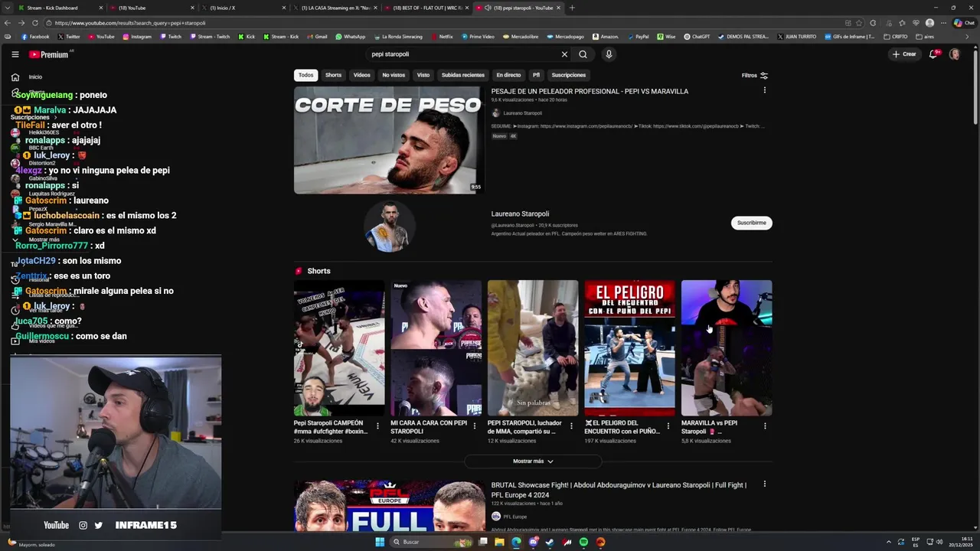This screenshot has height=551, width=980.
Task: Go to Inicio home icon in sidebar
Action: (15, 77)
